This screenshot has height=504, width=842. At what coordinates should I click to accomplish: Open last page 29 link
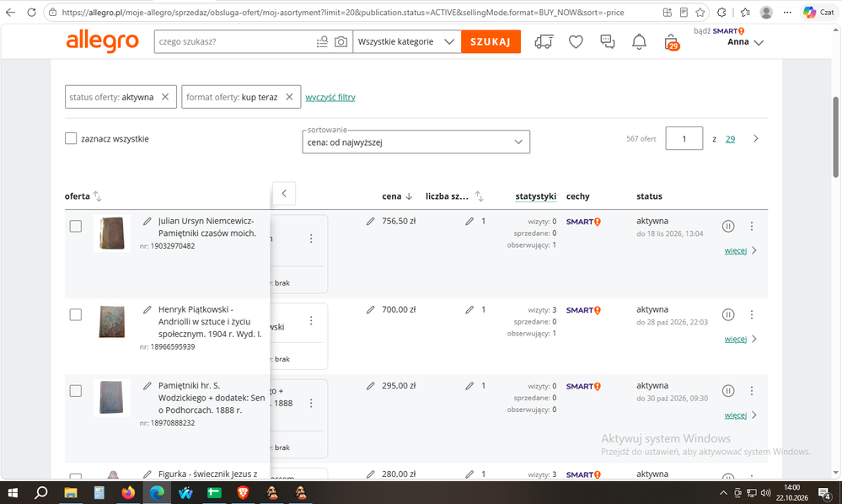[x=730, y=139]
